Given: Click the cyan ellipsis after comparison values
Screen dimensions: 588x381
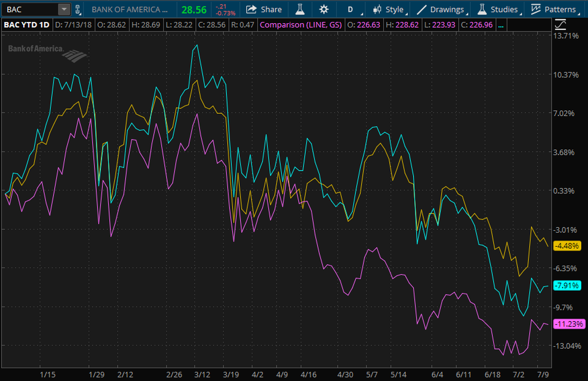Looking at the screenshot, I should 501,25.
